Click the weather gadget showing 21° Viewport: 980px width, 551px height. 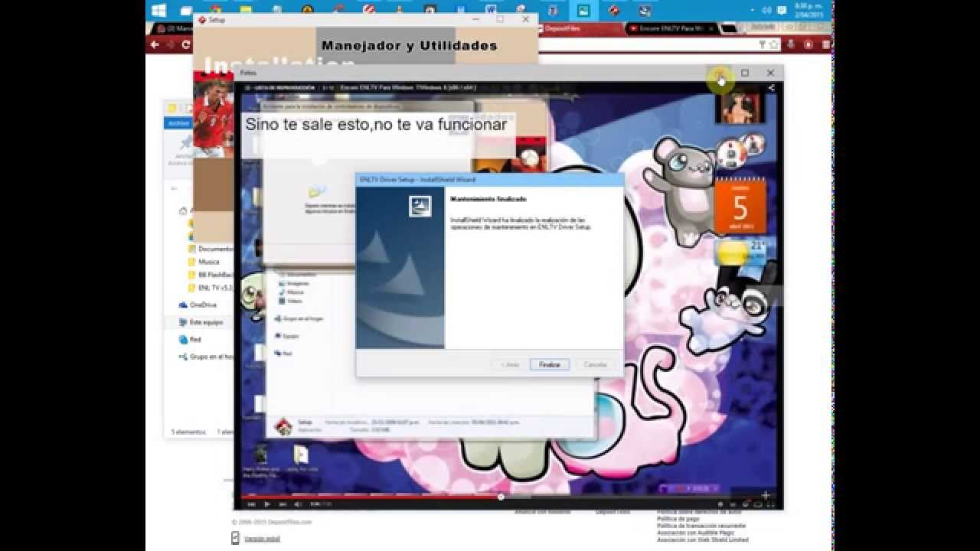coord(740,252)
